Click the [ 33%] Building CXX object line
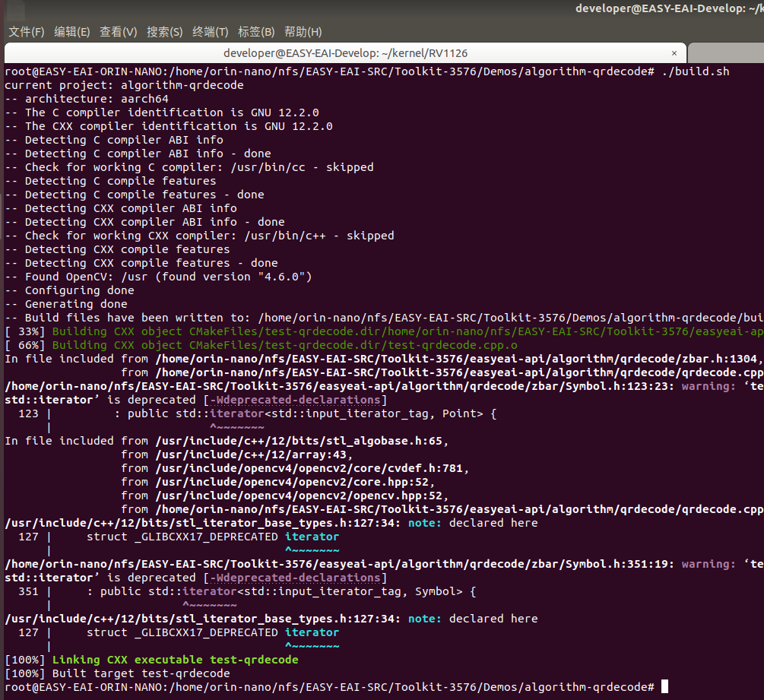This screenshot has height=700, width=764. point(385,331)
